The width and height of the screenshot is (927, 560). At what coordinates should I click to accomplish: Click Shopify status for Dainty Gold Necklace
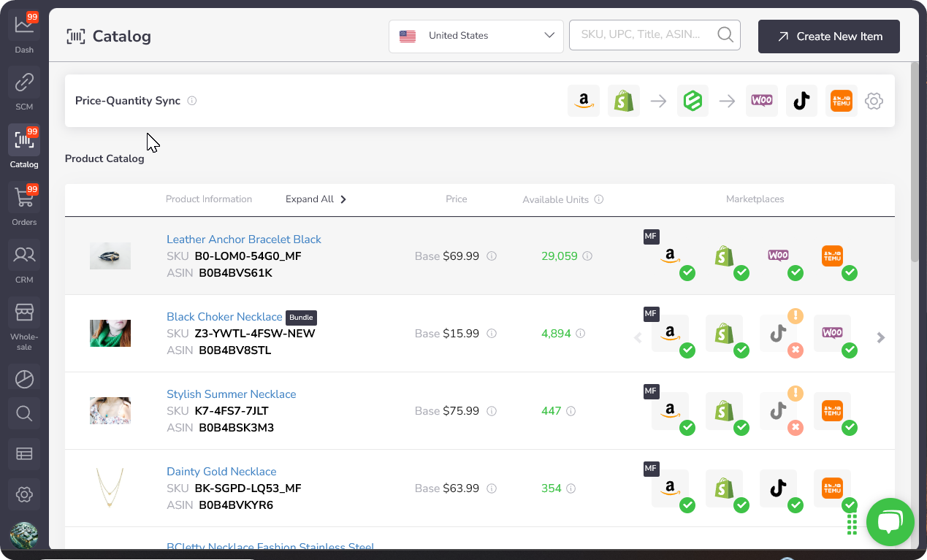pos(724,488)
